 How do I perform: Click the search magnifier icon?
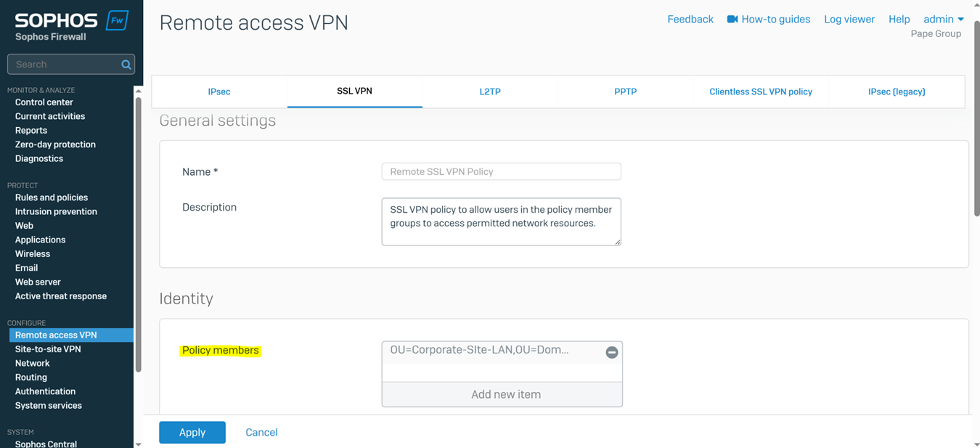click(126, 65)
